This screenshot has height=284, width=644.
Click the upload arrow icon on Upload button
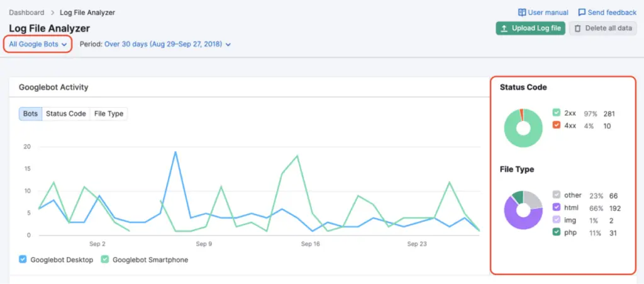click(504, 28)
